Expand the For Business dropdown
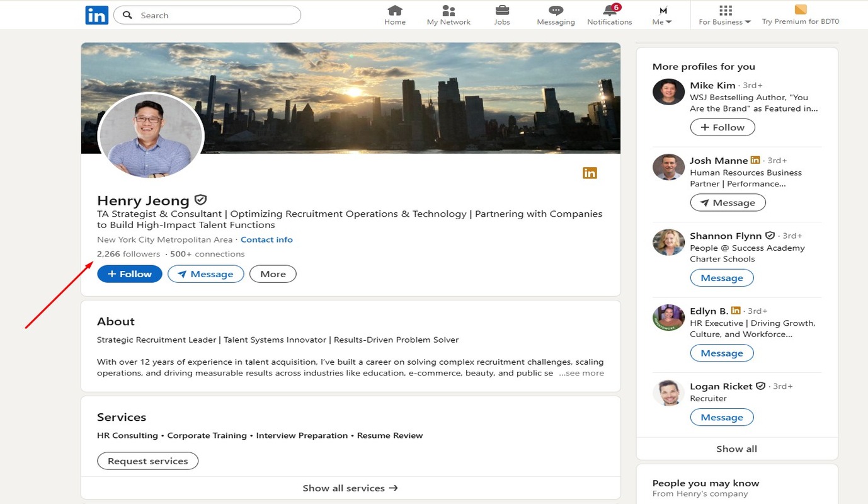 pos(725,16)
